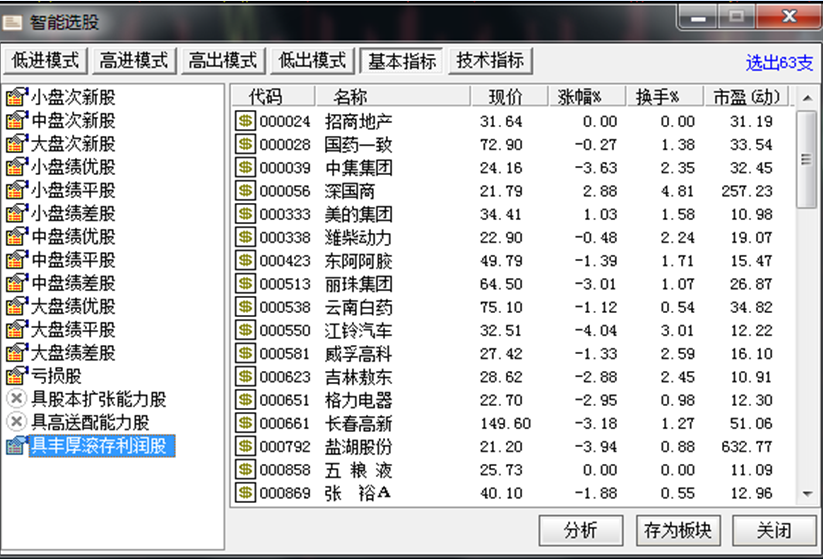Click the icon beside 中盘绩差股
Screen dimensions: 823x559
[17, 283]
